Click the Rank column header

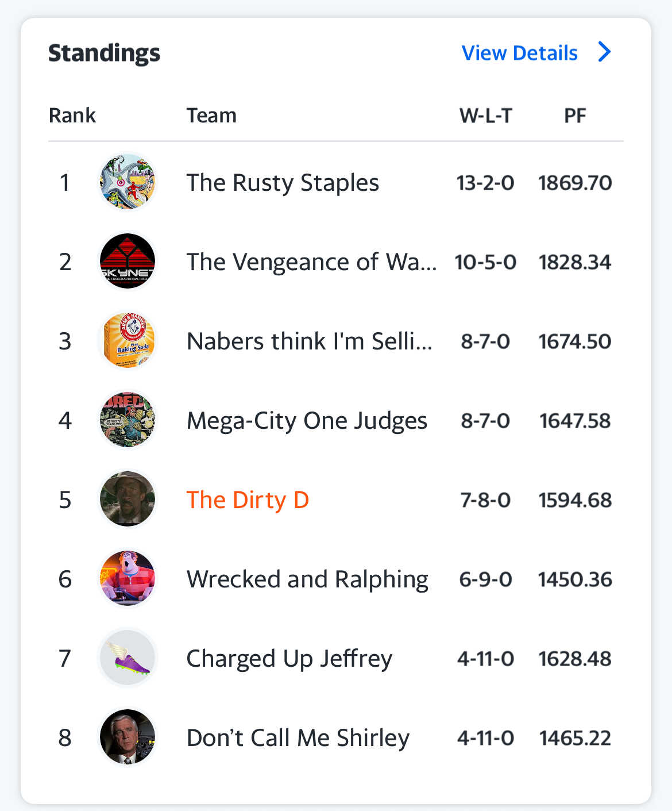(72, 116)
